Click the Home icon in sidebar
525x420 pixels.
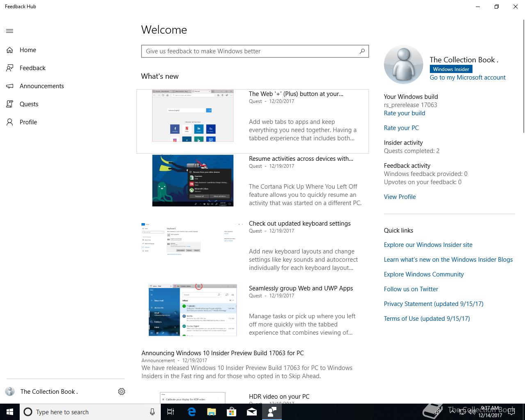[10, 50]
